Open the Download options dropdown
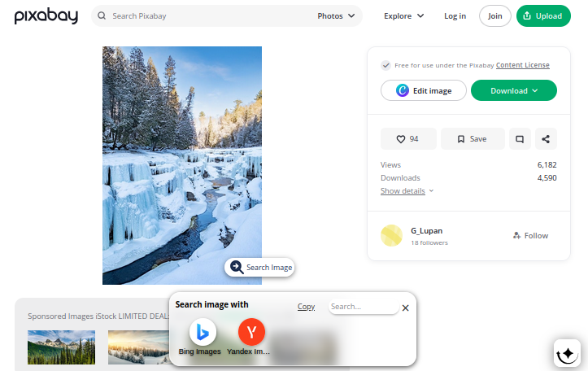 [514, 90]
